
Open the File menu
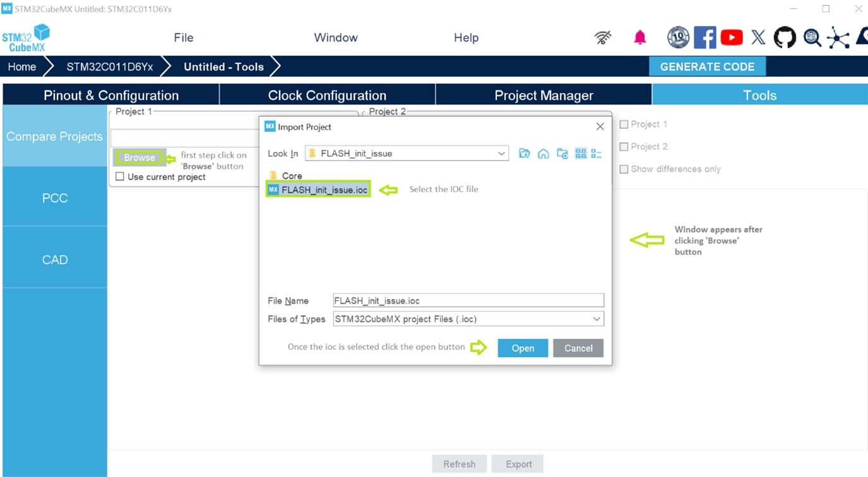coord(184,38)
